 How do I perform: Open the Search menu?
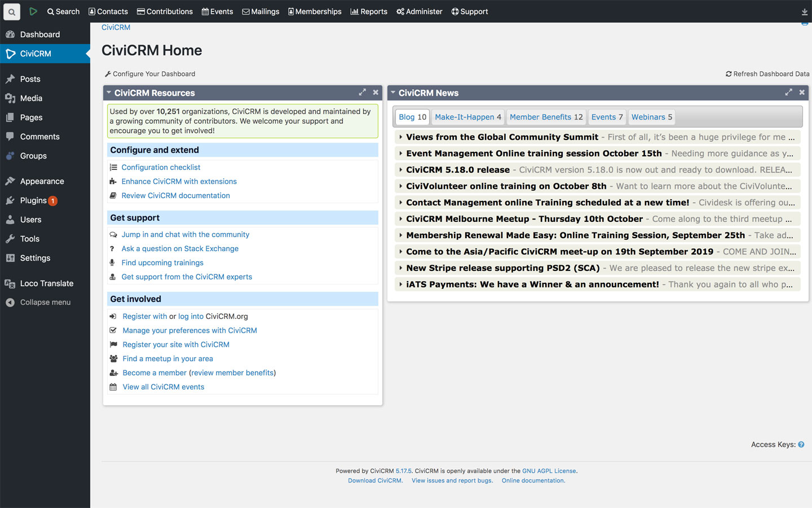pyautogui.click(x=63, y=11)
